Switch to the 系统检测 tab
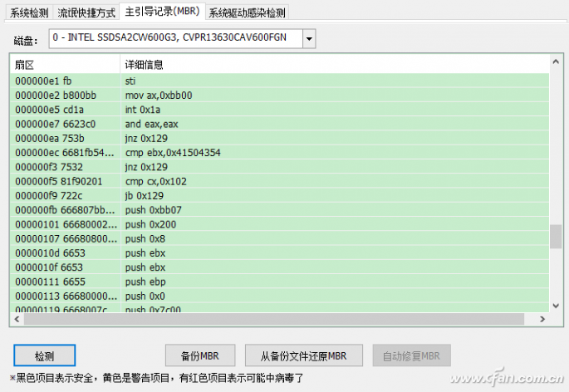Viewport: 569px width, 392px height. [29, 13]
